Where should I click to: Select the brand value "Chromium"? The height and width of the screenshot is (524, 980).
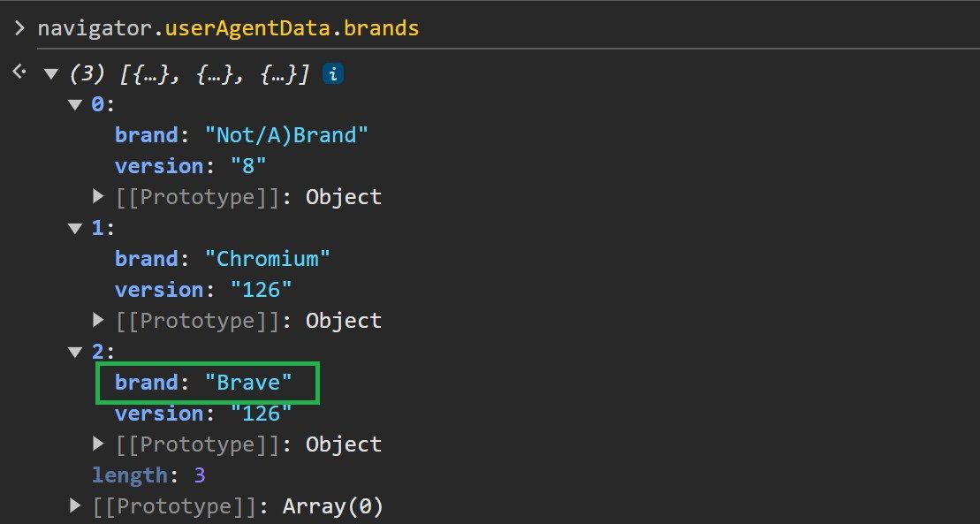[267, 259]
